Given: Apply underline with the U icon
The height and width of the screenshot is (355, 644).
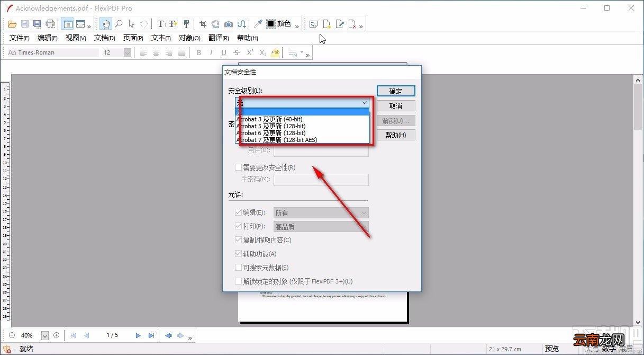Looking at the screenshot, I should 224,52.
